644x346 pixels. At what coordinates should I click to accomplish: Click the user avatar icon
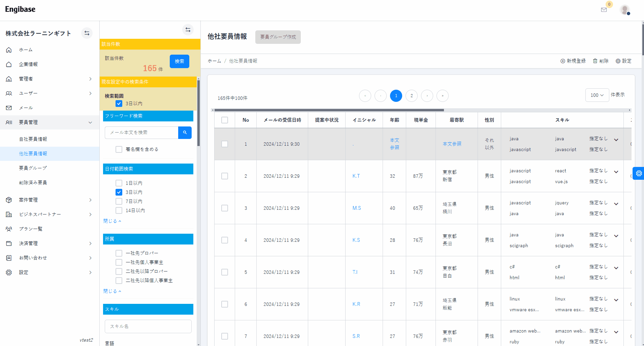click(625, 10)
